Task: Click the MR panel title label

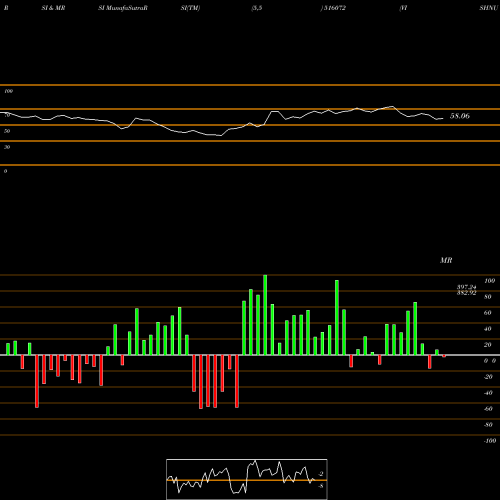Action: [x=446, y=260]
